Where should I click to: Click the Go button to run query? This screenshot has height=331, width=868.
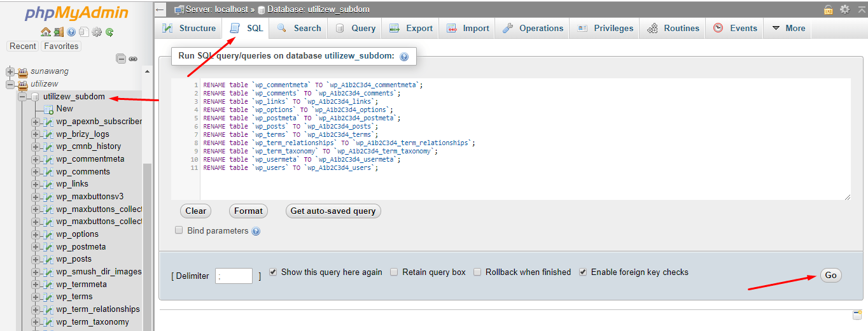830,275
